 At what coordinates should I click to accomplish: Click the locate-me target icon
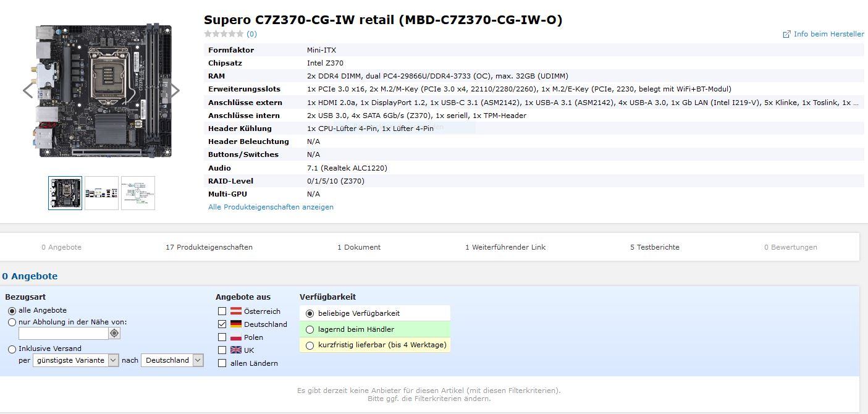click(x=114, y=334)
